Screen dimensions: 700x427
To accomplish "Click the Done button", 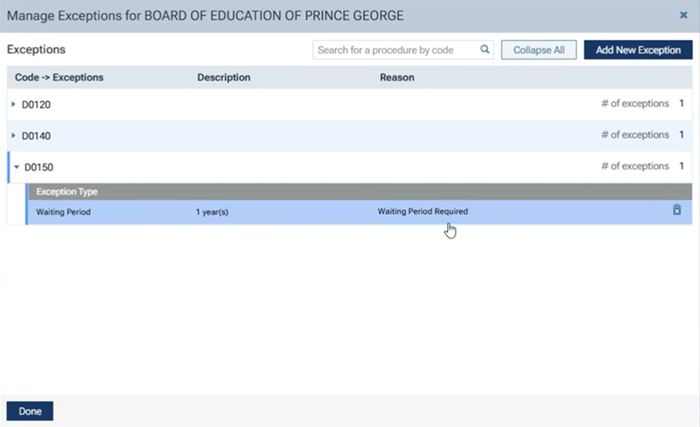I will (30, 411).
